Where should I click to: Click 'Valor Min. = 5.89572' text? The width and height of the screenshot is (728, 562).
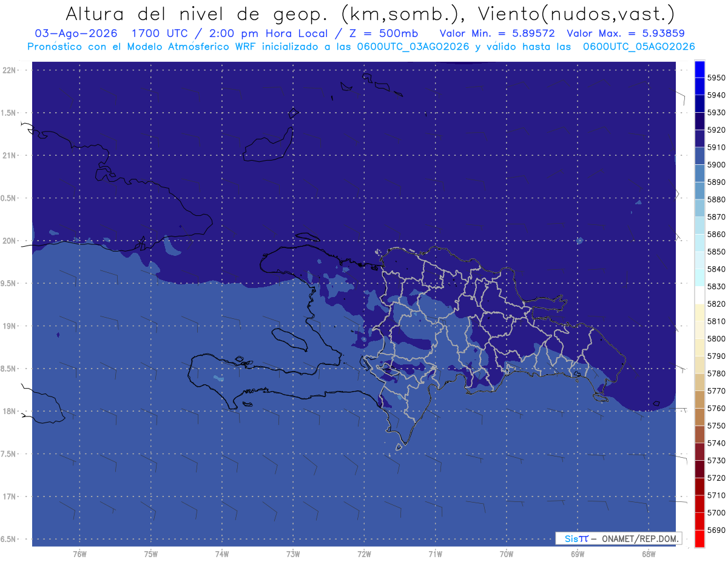click(x=497, y=33)
